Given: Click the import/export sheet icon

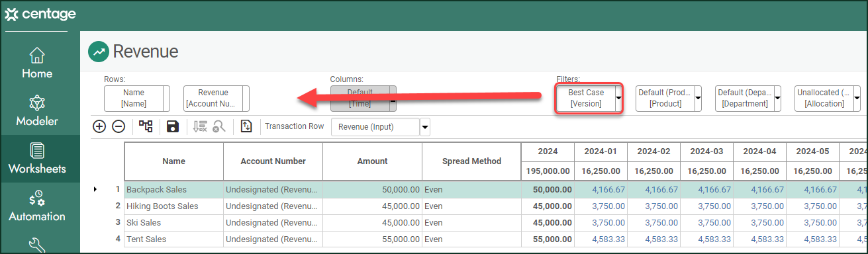Looking at the screenshot, I should [246, 126].
